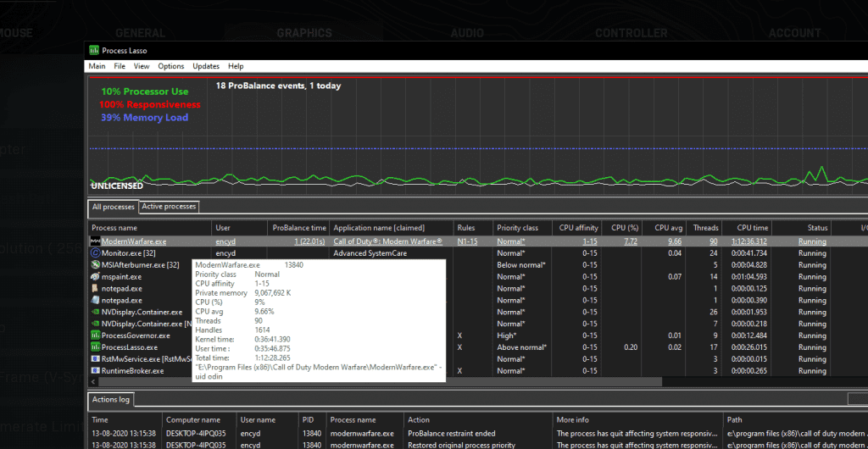Click the Advanced SystemCare application name cell

[x=370, y=253]
